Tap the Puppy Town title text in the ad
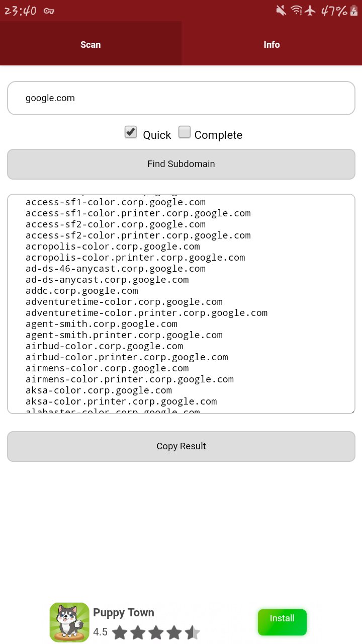The height and width of the screenshot is (644, 362). pyautogui.click(x=123, y=612)
